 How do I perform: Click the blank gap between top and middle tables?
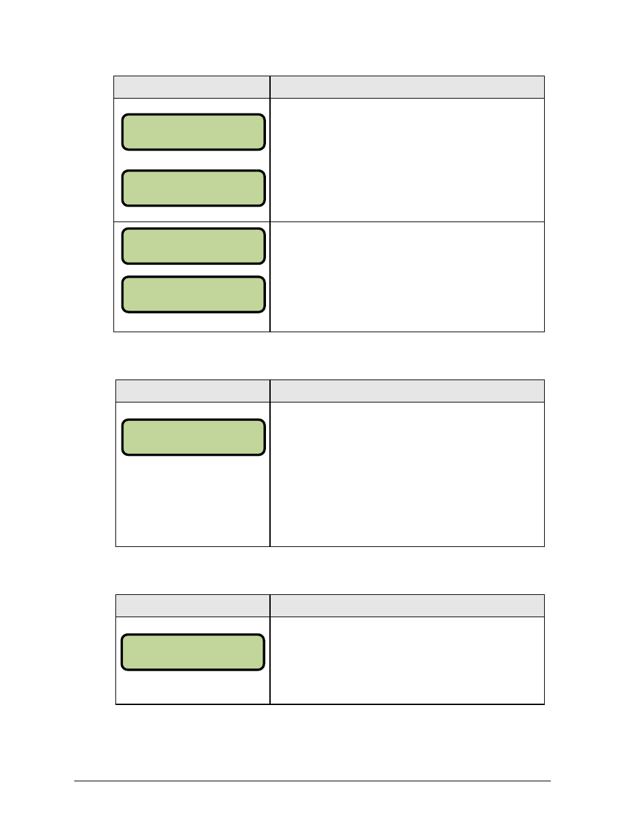(329, 356)
